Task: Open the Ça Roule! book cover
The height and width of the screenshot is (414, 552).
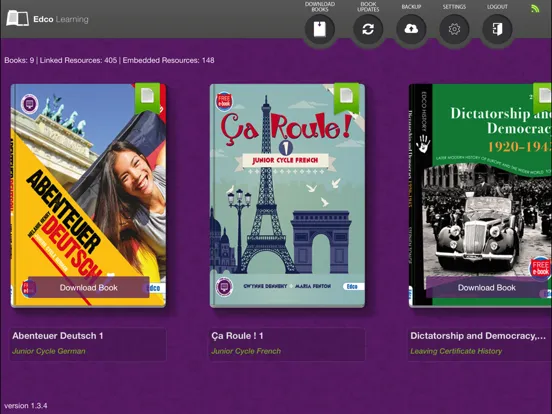Action: pos(287,196)
